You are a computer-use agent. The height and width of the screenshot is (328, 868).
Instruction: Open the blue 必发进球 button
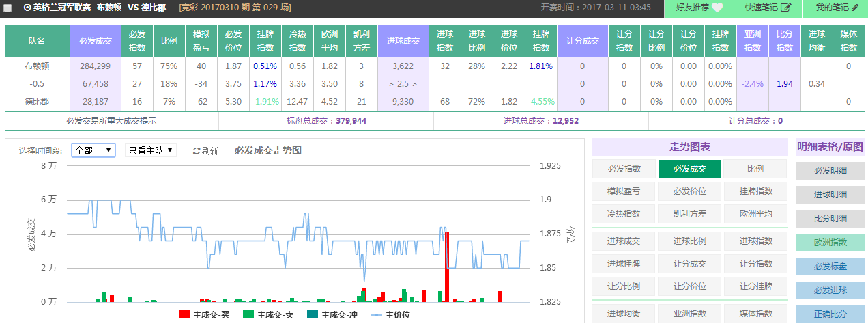pos(830,290)
